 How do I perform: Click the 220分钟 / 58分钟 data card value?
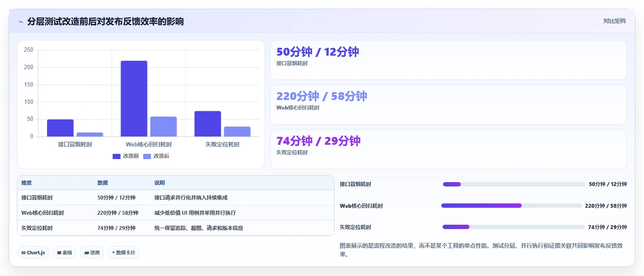322,96
